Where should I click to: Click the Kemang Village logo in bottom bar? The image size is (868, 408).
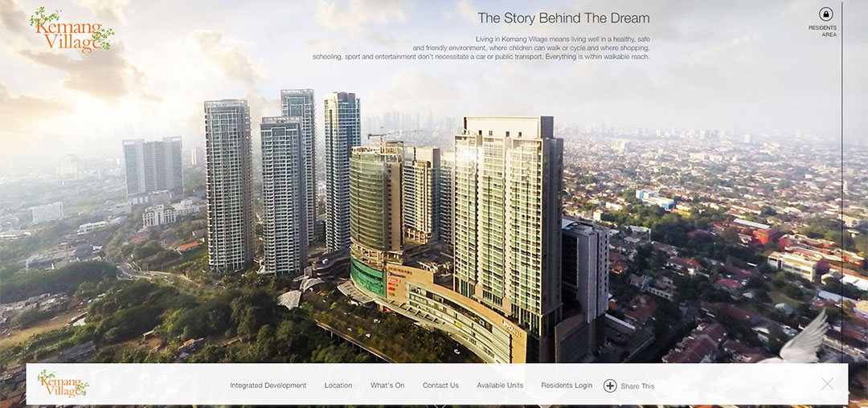tap(63, 384)
